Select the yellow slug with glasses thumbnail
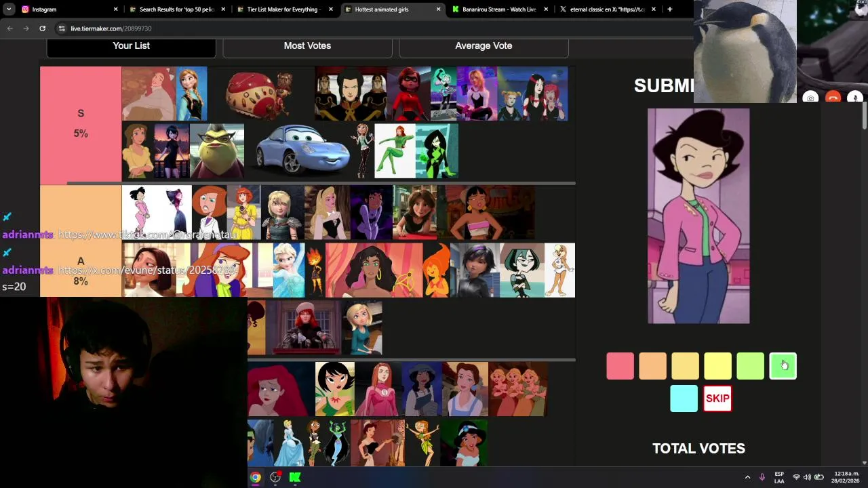 coord(217,151)
